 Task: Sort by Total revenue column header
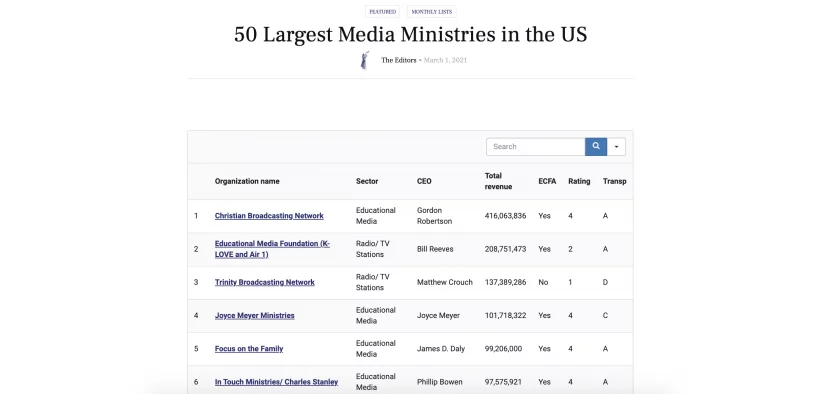point(498,181)
